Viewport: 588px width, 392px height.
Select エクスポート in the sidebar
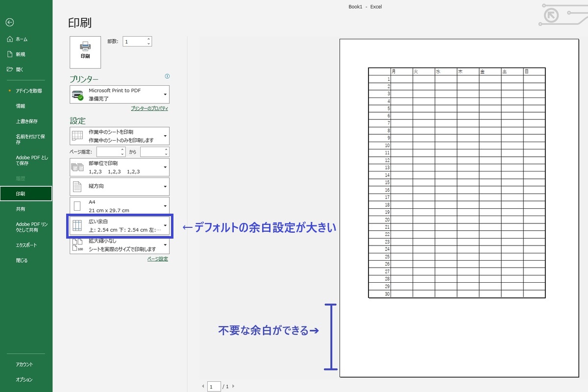[x=26, y=245]
